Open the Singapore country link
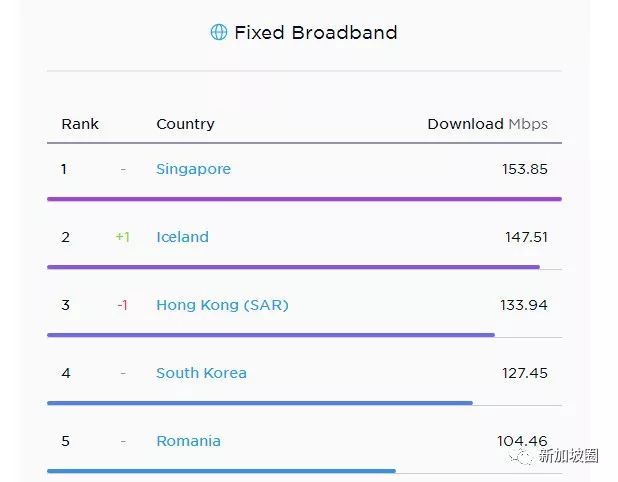 click(x=193, y=169)
